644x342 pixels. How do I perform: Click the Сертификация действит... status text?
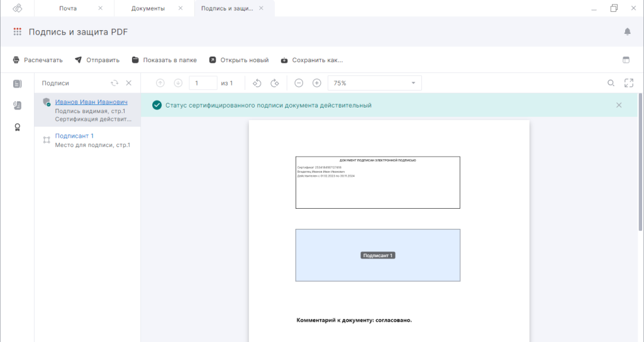[x=93, y=119]
